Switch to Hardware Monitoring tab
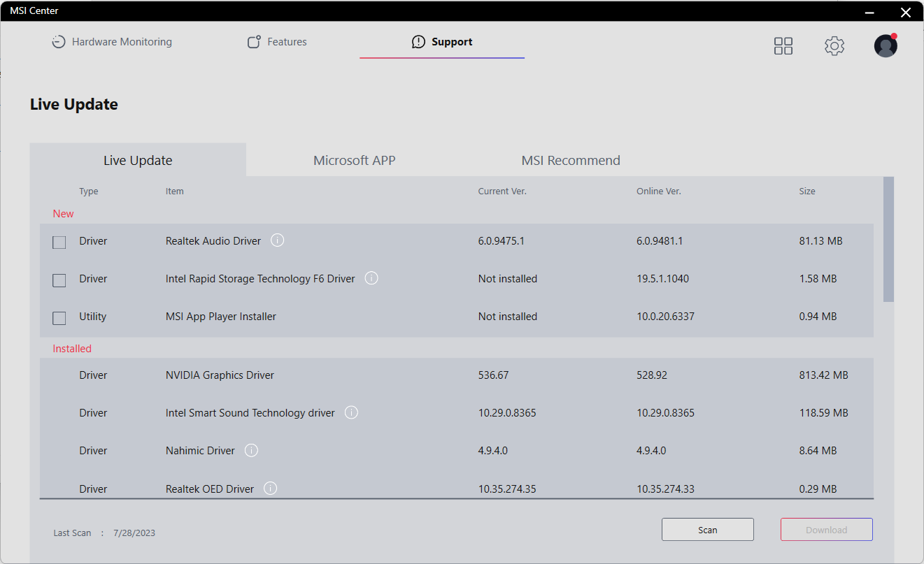Screen dimensions: 924x564 coord(112,42)
